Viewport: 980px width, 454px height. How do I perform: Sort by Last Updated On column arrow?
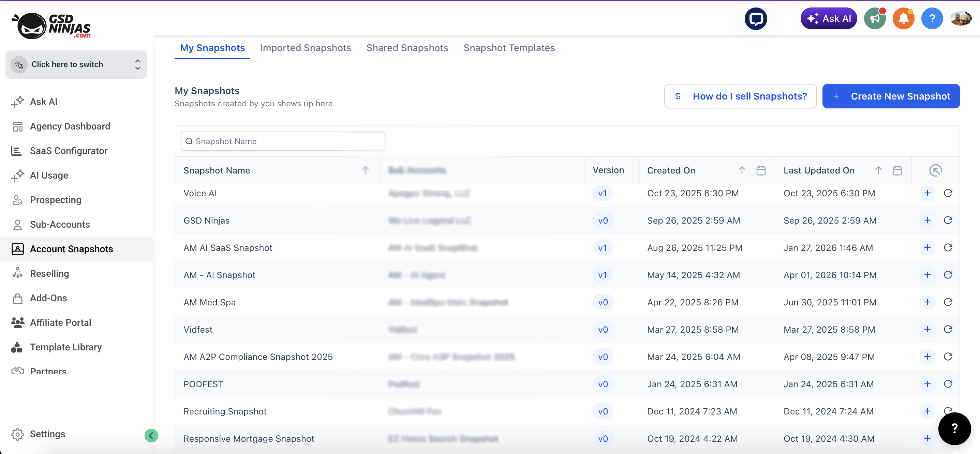tap(878, 170)
